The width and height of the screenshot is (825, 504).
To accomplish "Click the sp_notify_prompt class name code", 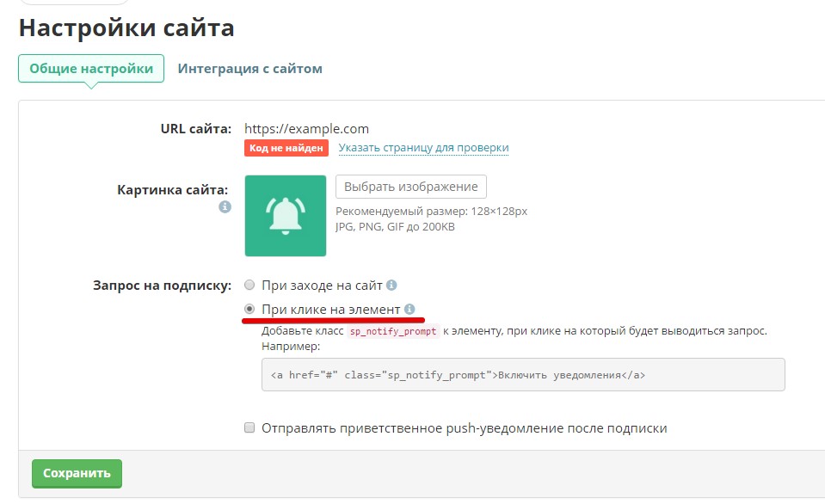I will [x=393, y=331].
